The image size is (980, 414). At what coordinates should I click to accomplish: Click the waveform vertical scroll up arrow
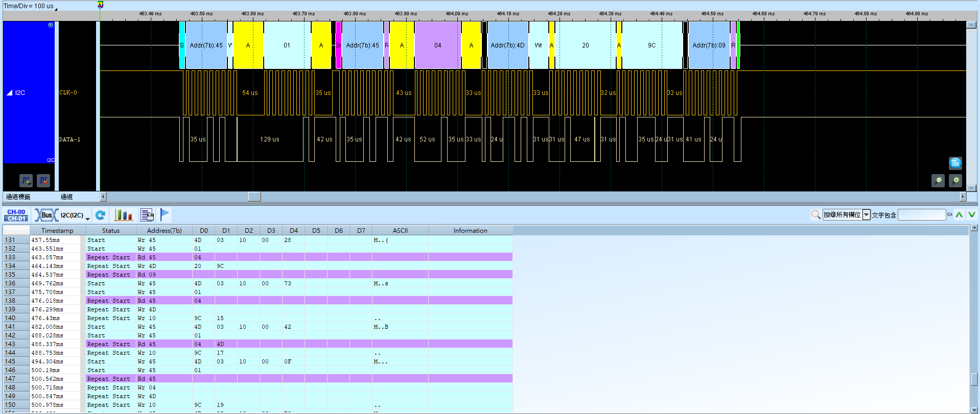971,25
